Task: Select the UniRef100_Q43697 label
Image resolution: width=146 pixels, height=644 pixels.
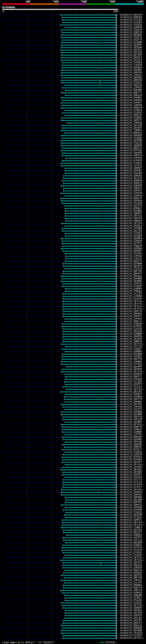Action: (131, 128)
